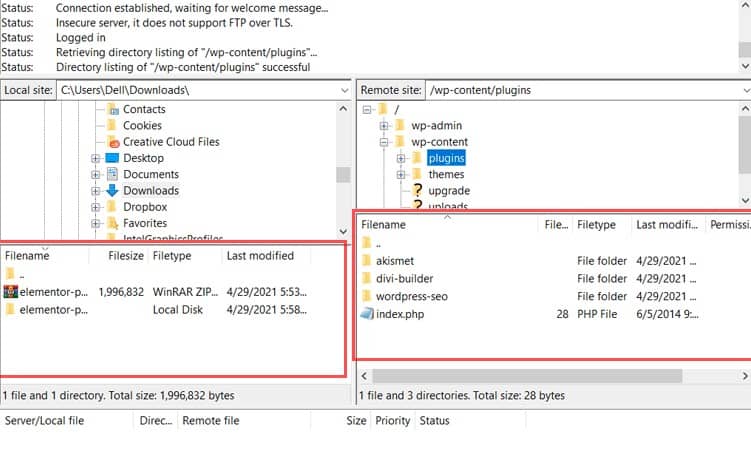Screen dimensions: 751x461
Task: Select the akismet folder icon
Action: click(367, 260)
